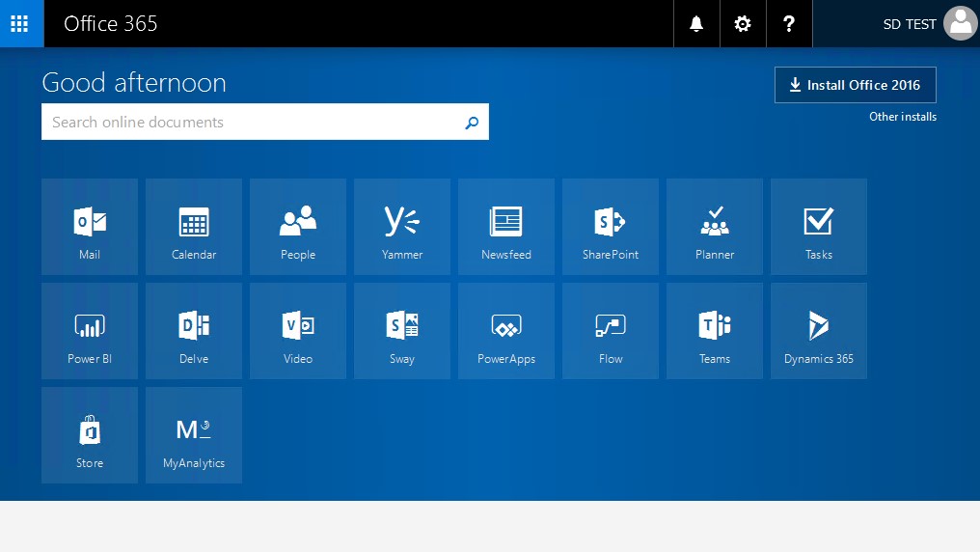Viewport: 980px width, 552px height.
Task: Click the SD TEST account name
Action: (x=910, y=24)
